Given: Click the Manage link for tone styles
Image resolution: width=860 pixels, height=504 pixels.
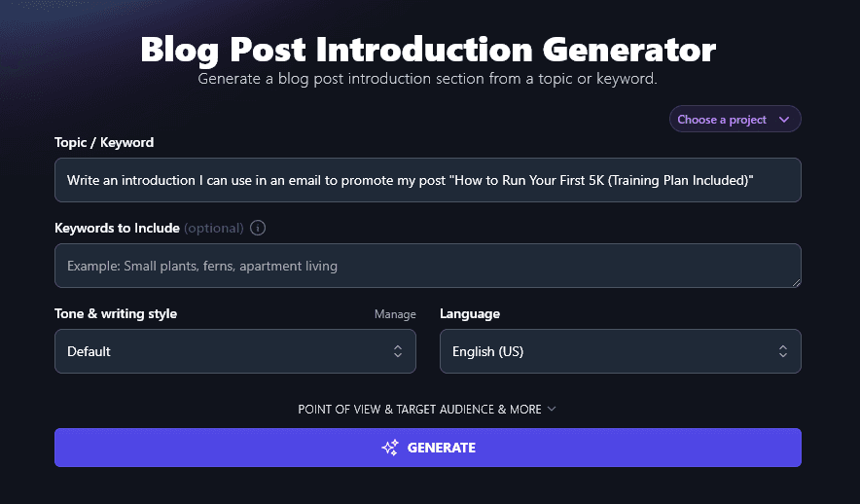Looking at the screenshot, I should click(395, 314).
